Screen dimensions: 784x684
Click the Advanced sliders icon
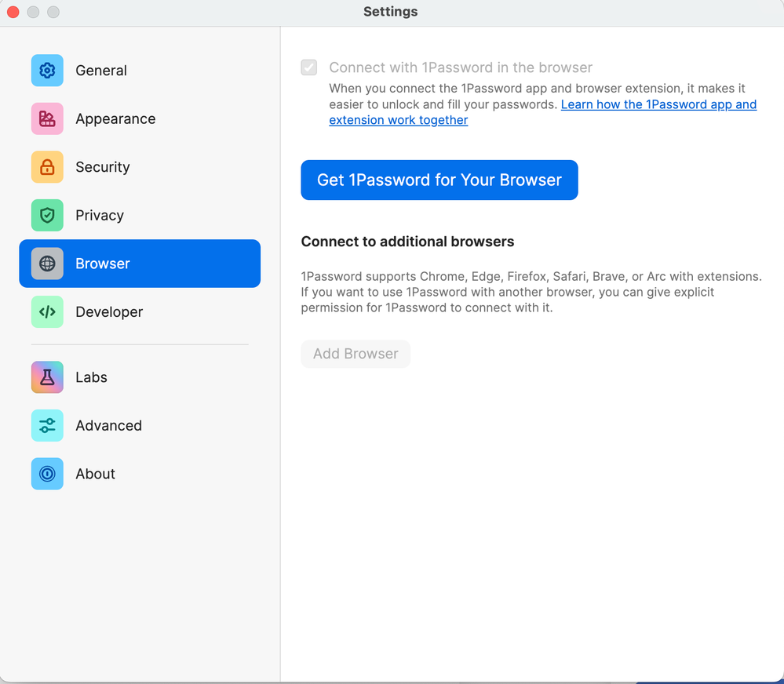[47, 426]
